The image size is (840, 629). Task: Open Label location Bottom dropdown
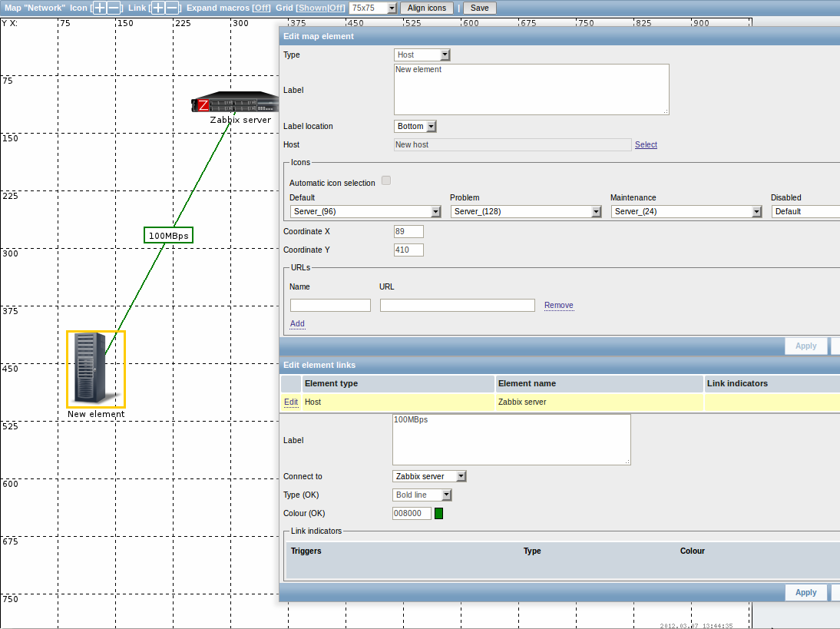415,127
